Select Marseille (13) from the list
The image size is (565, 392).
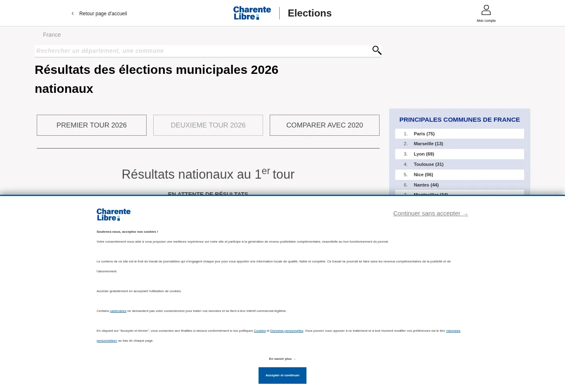click(428, 144)
